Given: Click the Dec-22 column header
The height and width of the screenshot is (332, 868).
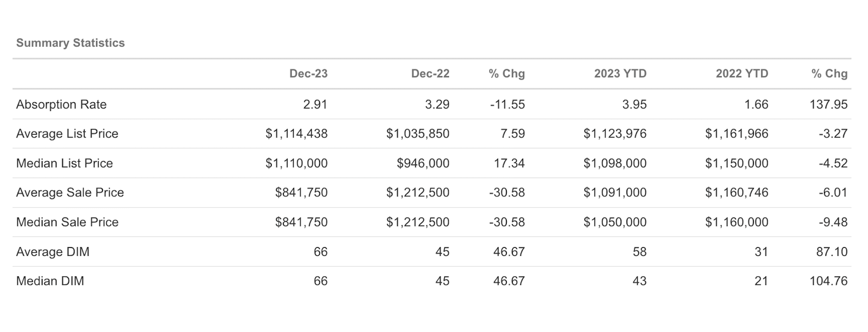Looking at the screenshot, I should [430, 74].
